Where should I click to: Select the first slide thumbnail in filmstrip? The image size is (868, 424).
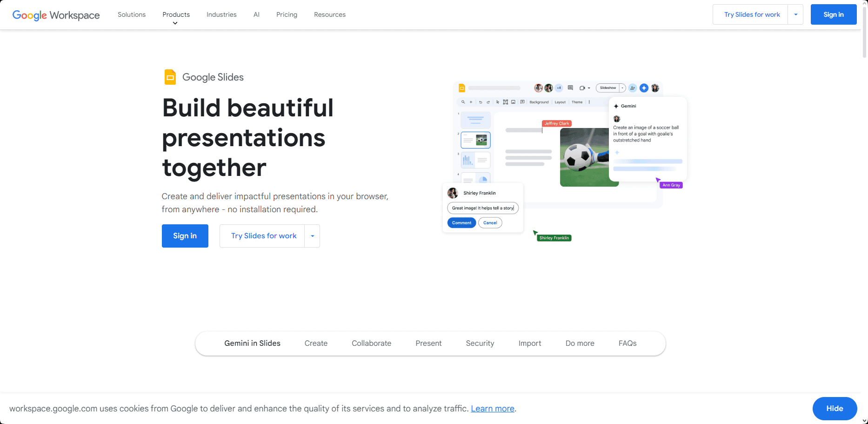(x=475, y=120)
